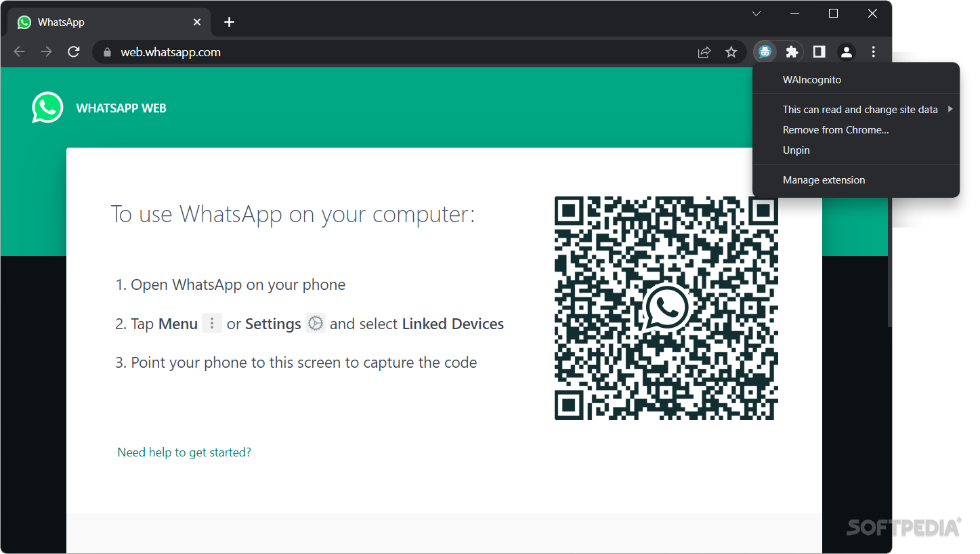Click 'To use WhatsApp on your computer:' heading
980x554 pixels.
pos(293,214)
